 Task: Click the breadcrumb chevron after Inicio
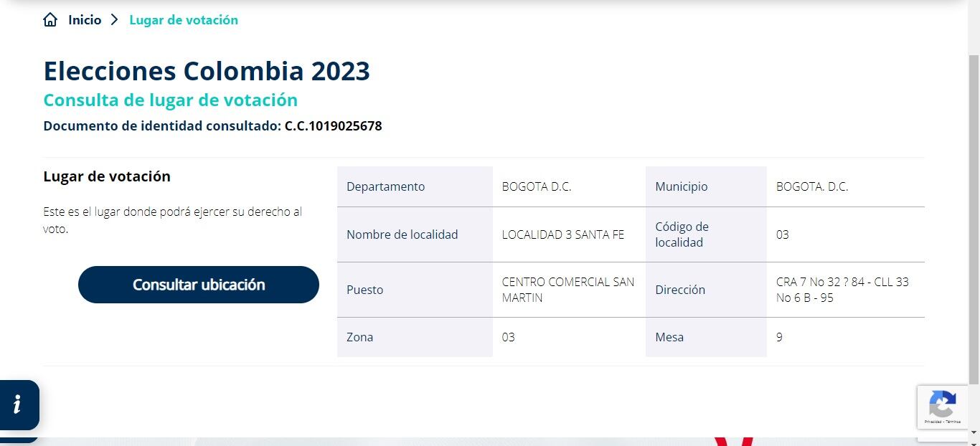(x=115, y=20)
